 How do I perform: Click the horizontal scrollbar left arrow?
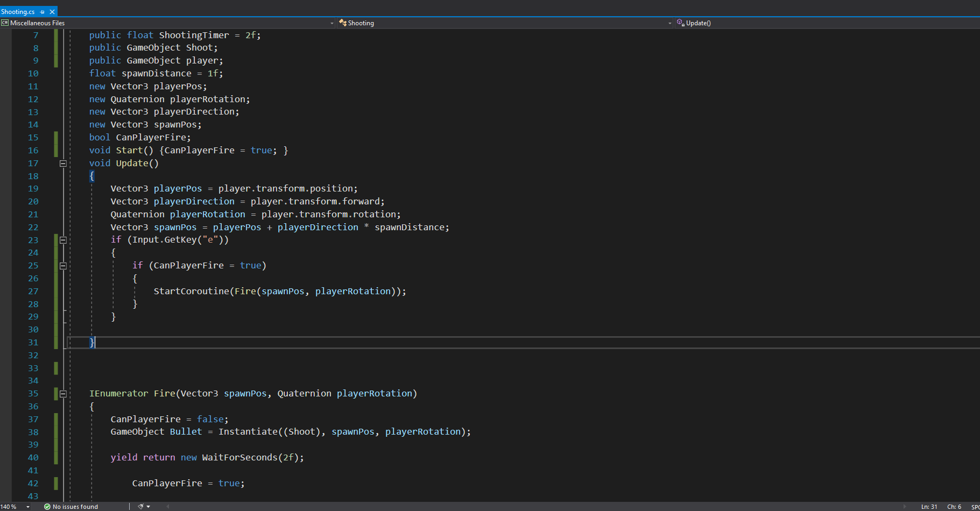point(168,507)
